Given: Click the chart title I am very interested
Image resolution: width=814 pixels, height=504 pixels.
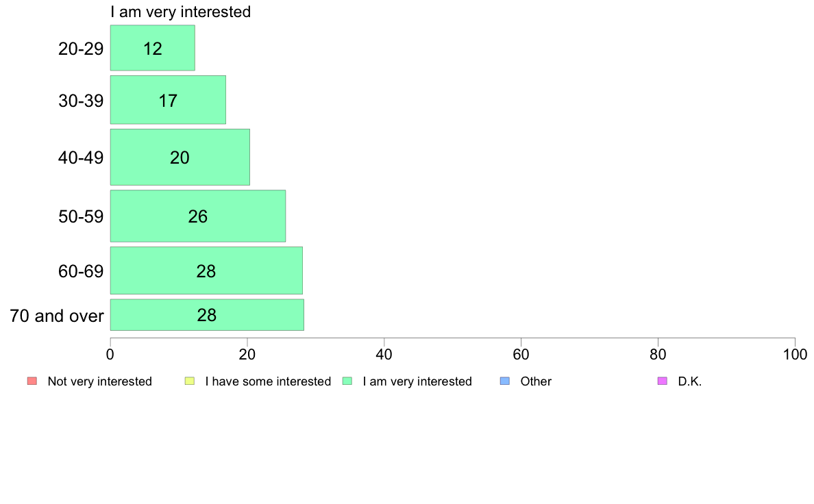Looking at the screenshot, I should point(181,12).
